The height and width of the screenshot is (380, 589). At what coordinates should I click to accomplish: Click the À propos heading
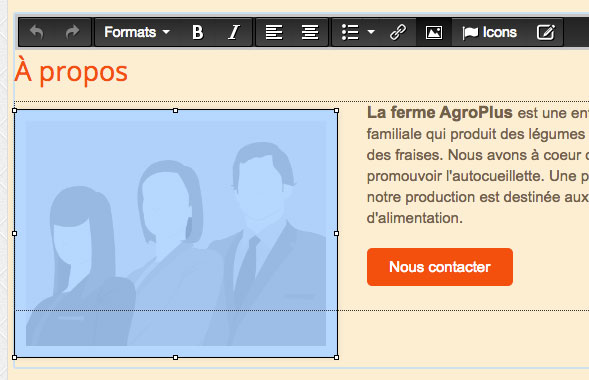71,72
